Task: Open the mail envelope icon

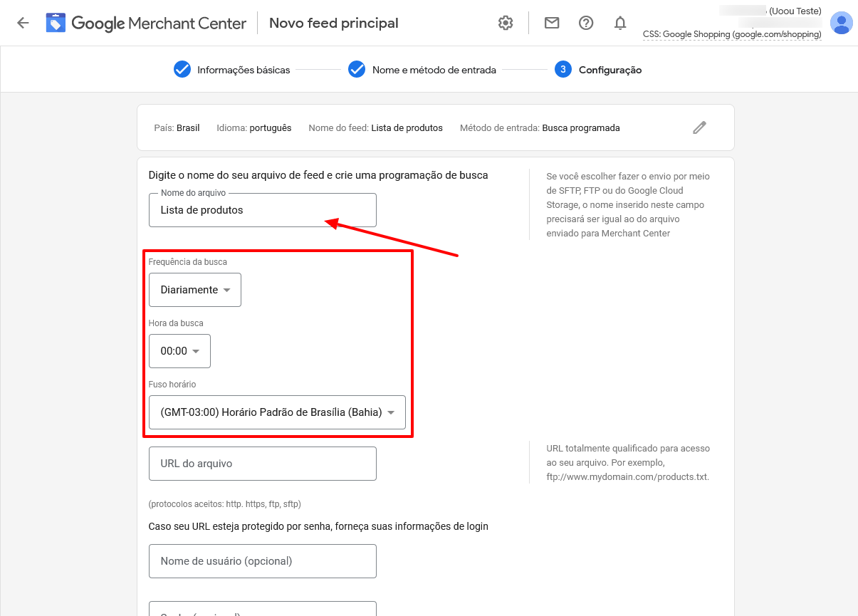Action: tap(552, 23)
